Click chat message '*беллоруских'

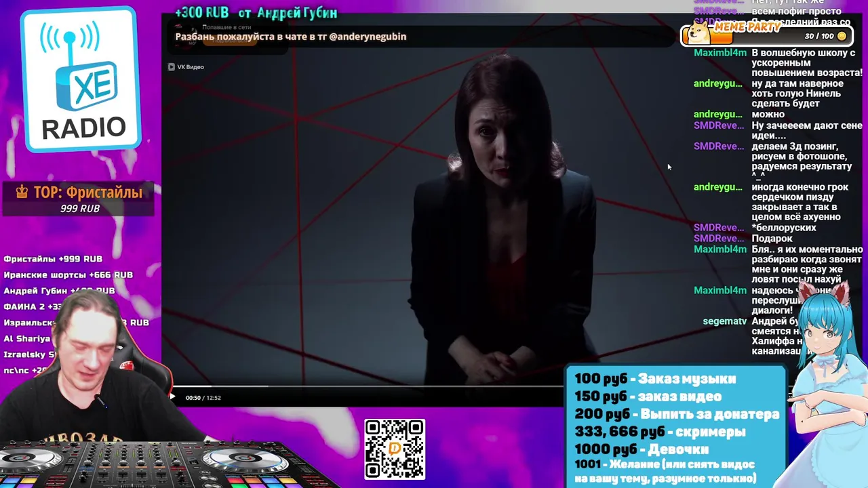[783, 228]
